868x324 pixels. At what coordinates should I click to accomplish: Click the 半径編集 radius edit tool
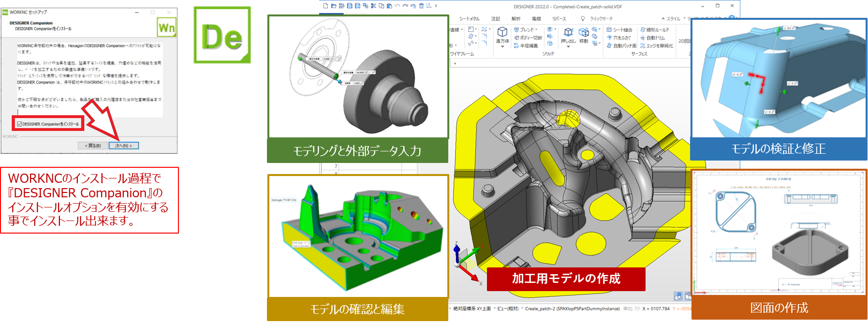click(526, 45)
